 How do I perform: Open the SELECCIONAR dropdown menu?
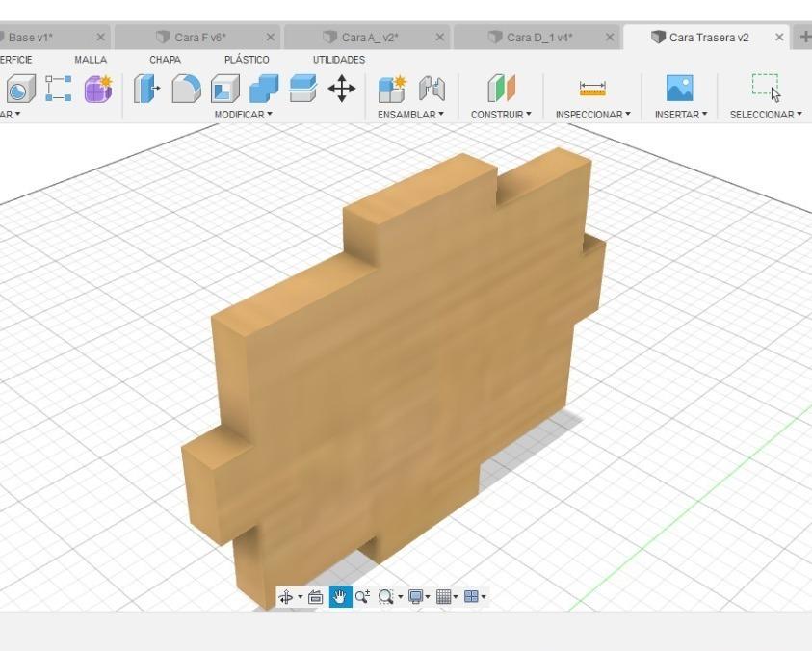[x=766, y=115]
